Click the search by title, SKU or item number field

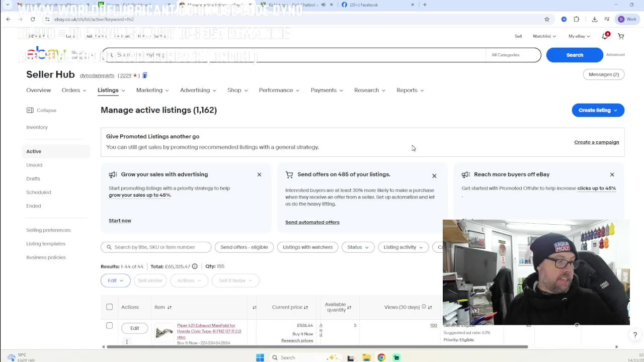click(x=156, y=247)
